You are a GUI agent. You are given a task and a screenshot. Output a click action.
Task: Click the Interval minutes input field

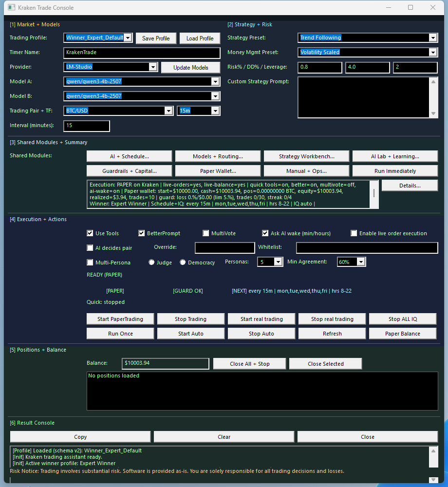(x=86, y=126)
